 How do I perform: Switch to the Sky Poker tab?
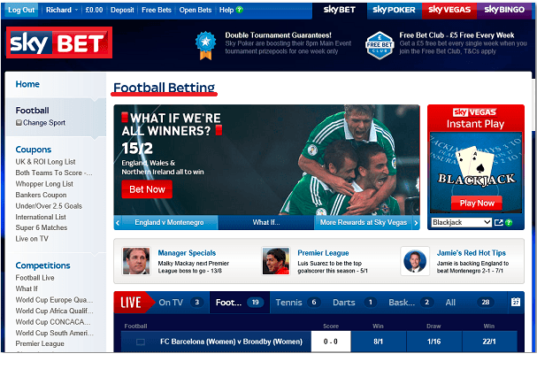394,10
